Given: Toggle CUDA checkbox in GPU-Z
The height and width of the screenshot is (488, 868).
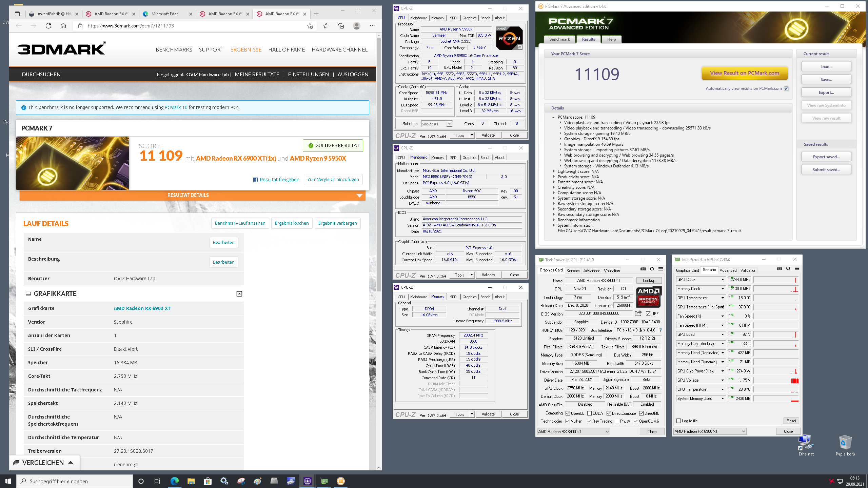Looking at the screenshot, I should 590,413.
